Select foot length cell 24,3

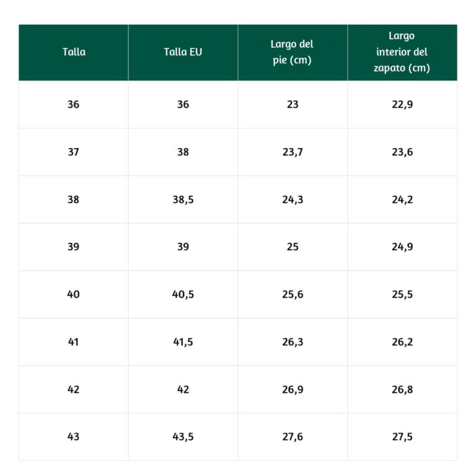[293, 200]
